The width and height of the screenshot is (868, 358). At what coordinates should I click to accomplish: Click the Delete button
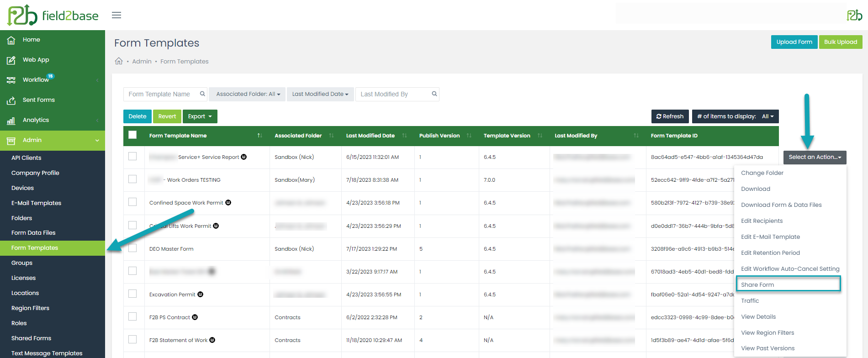tap(138, 116)
